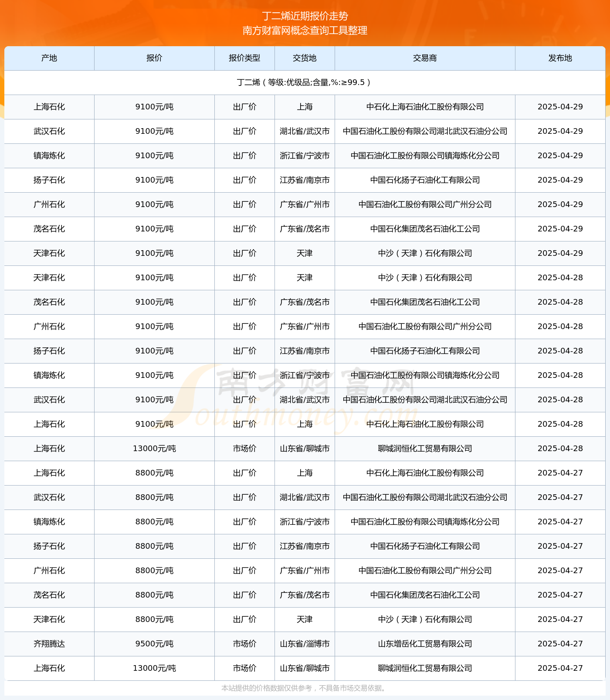This screenshot has height=700, width=610.
Task: Click 13000元/吨 in the 2025-04-27 row
Action: coord(154,668)
